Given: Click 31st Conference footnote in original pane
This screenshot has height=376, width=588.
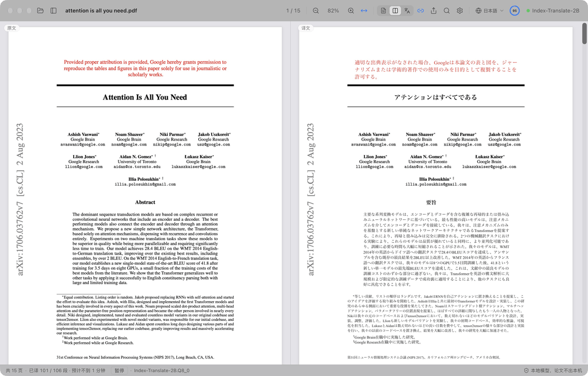Looking at the screenshot, I should pyautogui.click(x=135, y=357).
